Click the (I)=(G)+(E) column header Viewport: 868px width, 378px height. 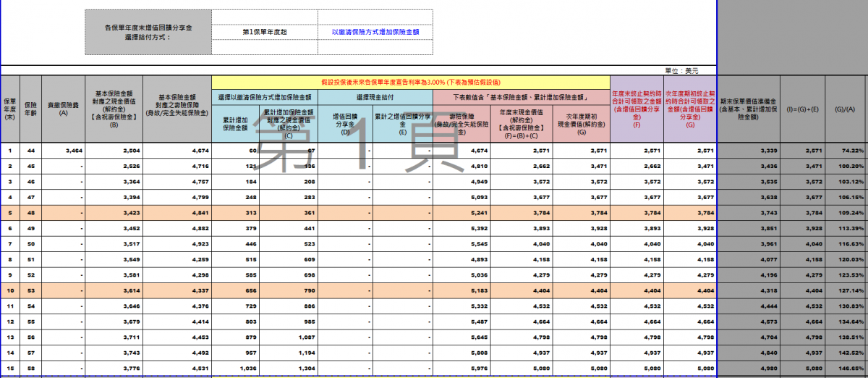click(x=801, y=109)
